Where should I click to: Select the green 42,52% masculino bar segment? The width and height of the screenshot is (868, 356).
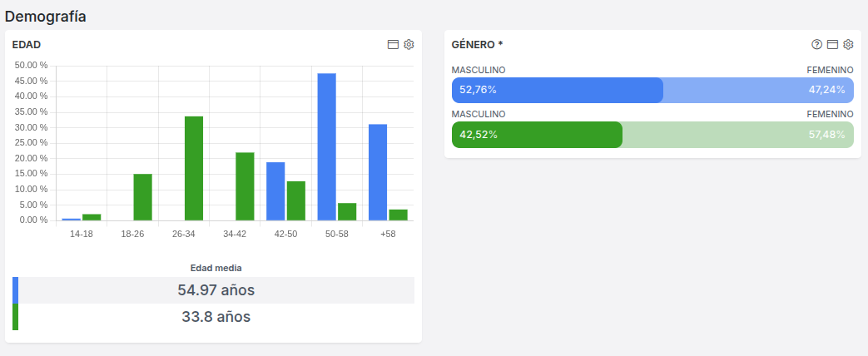click(x=537, y=135)
